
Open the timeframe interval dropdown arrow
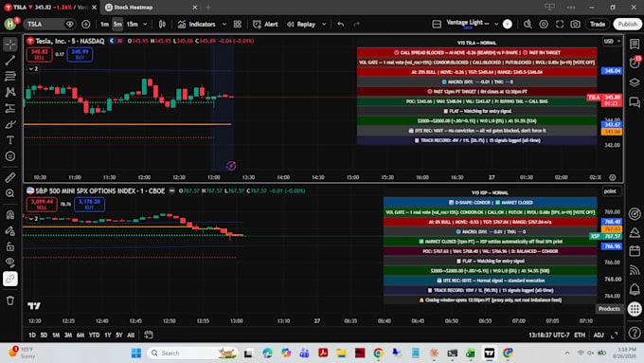pos(145,25)
